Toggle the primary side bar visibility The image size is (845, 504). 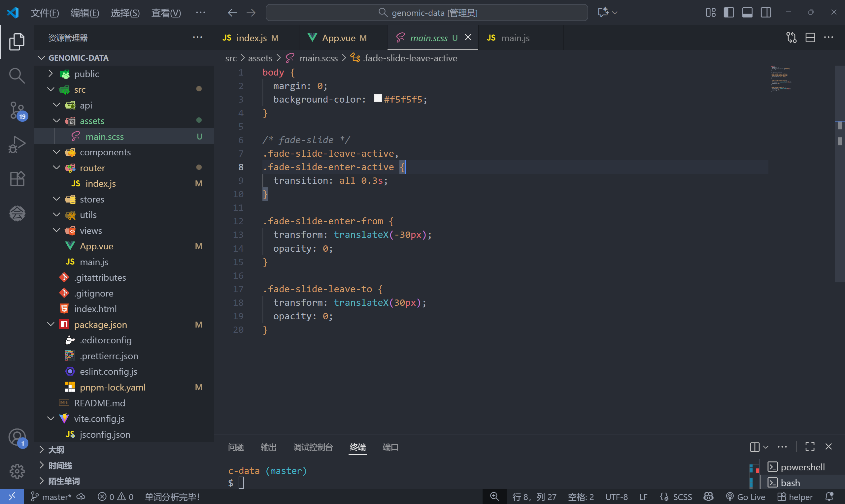728,13
